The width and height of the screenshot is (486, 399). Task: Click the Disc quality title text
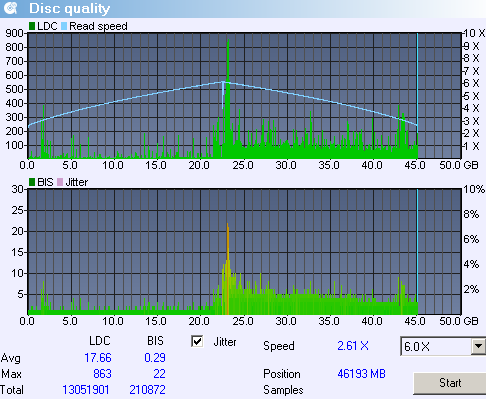[x=69, y=9]
